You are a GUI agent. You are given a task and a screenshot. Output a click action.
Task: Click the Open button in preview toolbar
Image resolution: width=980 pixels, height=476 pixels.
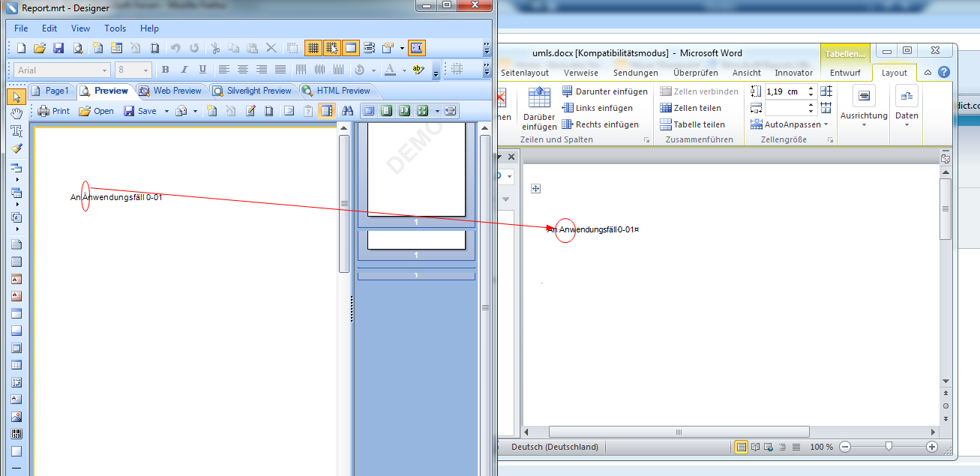97,111
